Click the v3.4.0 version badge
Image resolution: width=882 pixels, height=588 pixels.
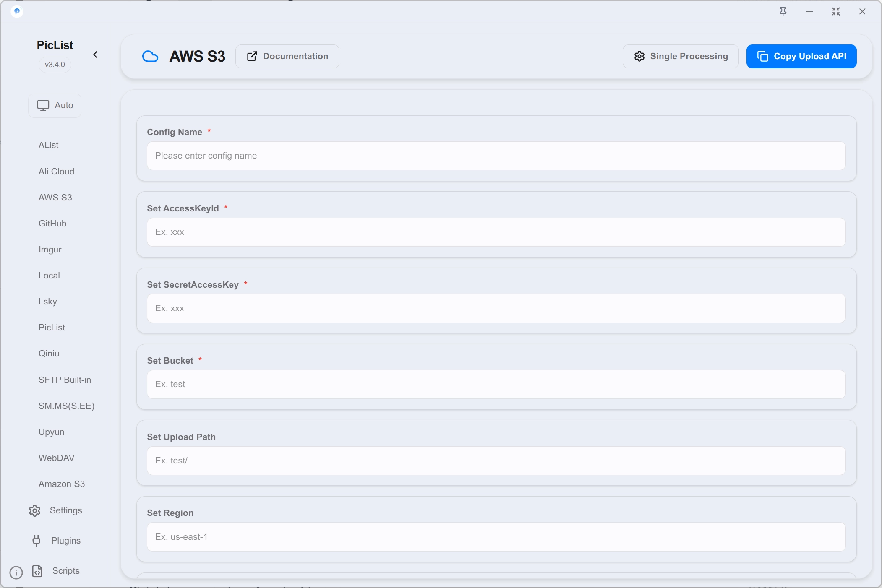point(55,65)
